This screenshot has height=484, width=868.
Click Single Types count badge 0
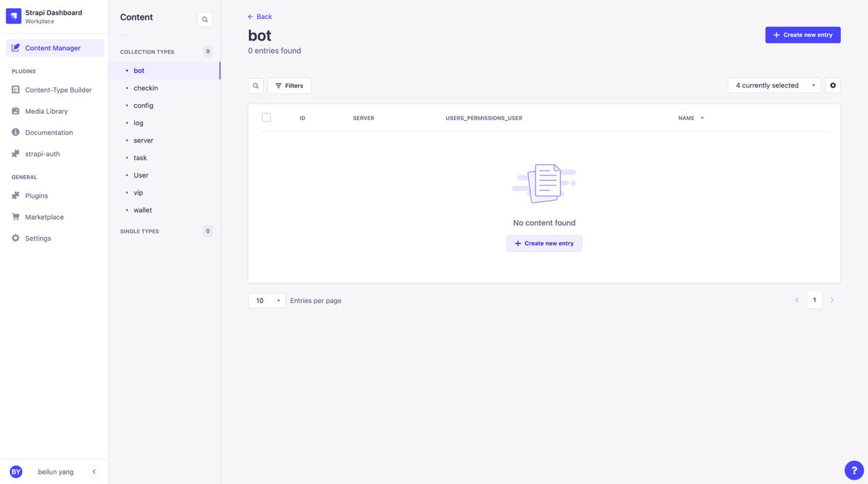(x=208, y=231)
